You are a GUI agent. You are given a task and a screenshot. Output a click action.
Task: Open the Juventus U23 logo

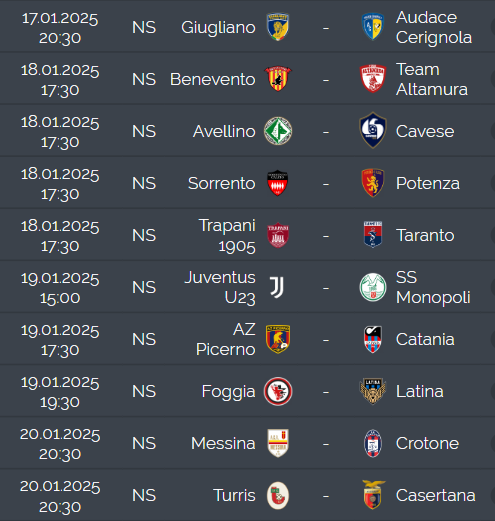[x=277, y=287]
